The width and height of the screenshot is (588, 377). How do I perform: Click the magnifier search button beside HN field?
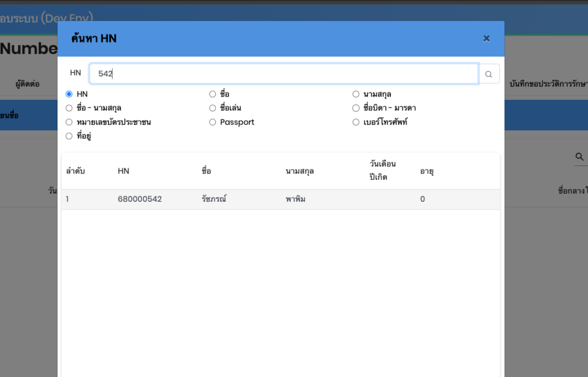tap(489, 74)
